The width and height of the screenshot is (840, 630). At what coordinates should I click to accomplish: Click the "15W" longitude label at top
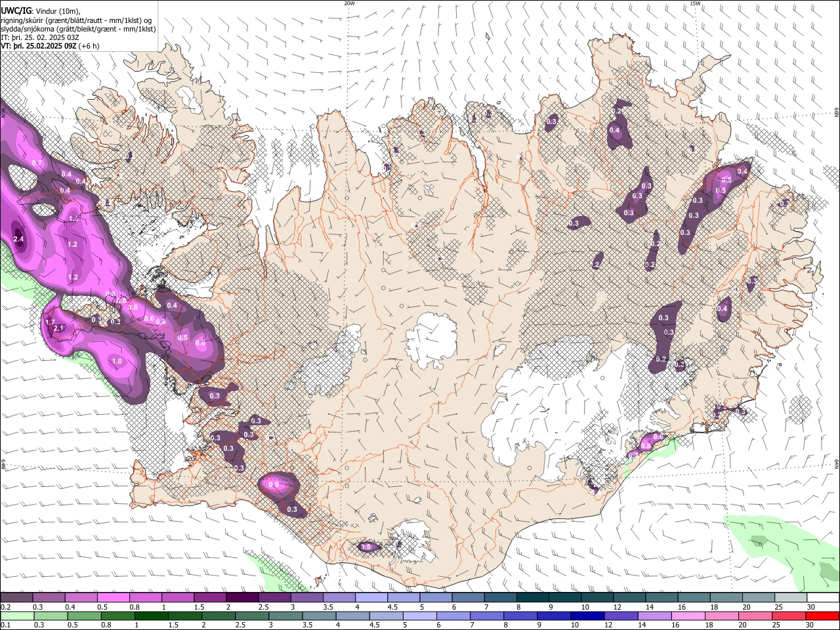tap(695, 3)
